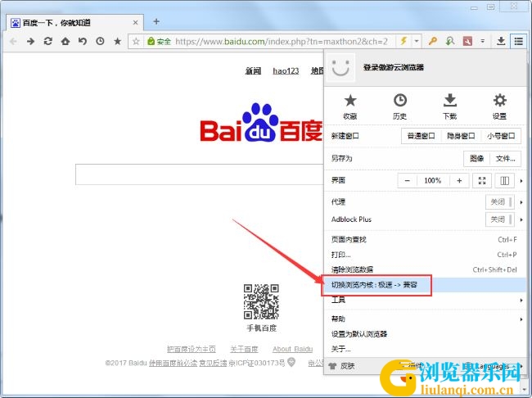Open a new tab with plus button
The image size is (532, 398).
point(156,21)
